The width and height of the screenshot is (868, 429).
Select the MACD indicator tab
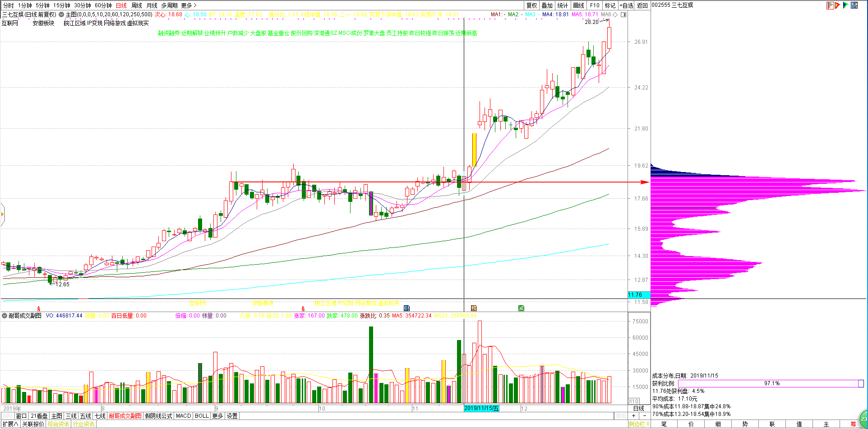[184, 416]
